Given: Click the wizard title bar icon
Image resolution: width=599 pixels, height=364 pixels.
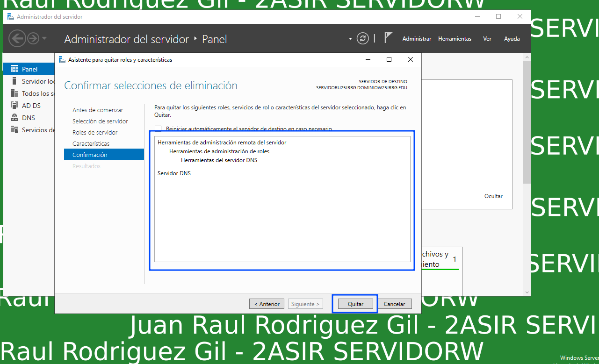Looking at the screenshot, I should coord(62,59).
